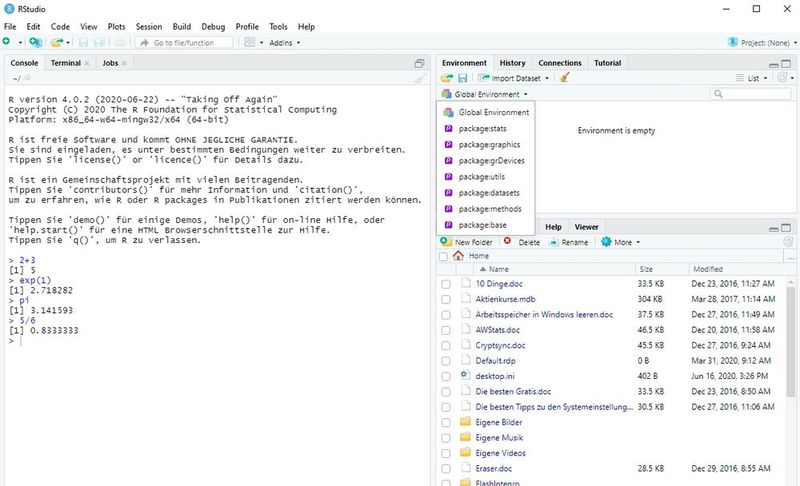Viewport: 800px width, 486px height.
Task: Select package:utils from environment list
Action: [486, 176]
